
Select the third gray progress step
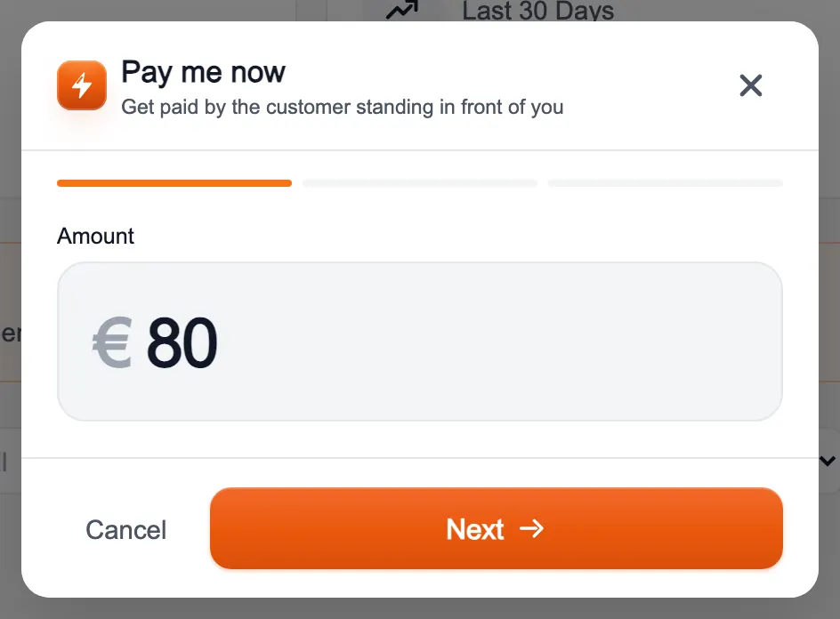coord(666,183)
